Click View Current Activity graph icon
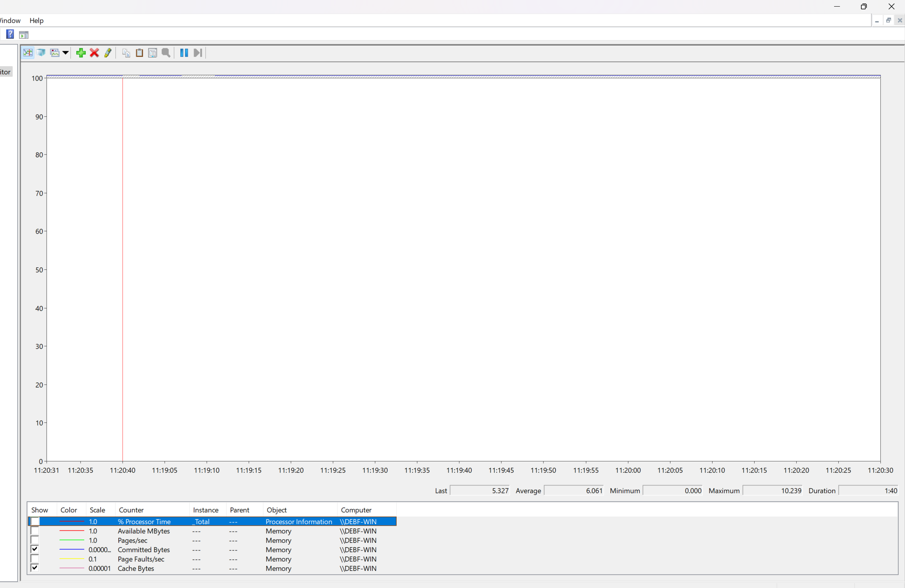This screenshot has height=588, width=905. pyautogui.click(x=28, y=53)
